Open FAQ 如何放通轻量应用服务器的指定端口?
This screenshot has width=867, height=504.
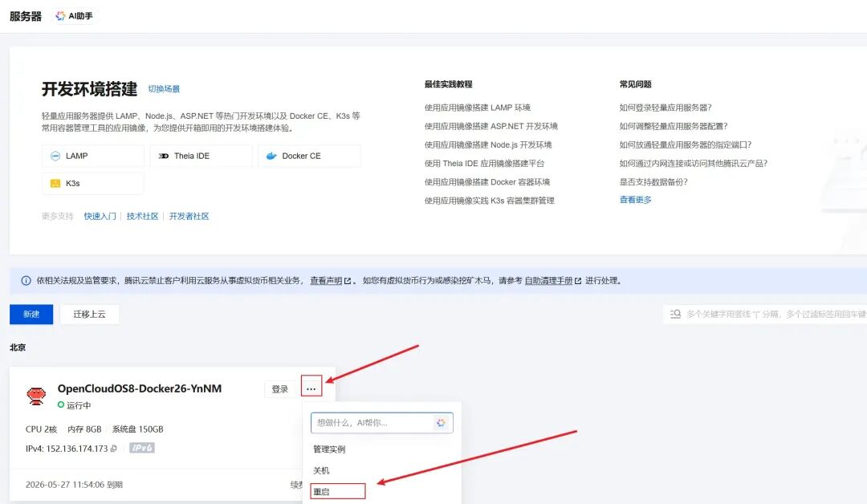click(686, 144)
